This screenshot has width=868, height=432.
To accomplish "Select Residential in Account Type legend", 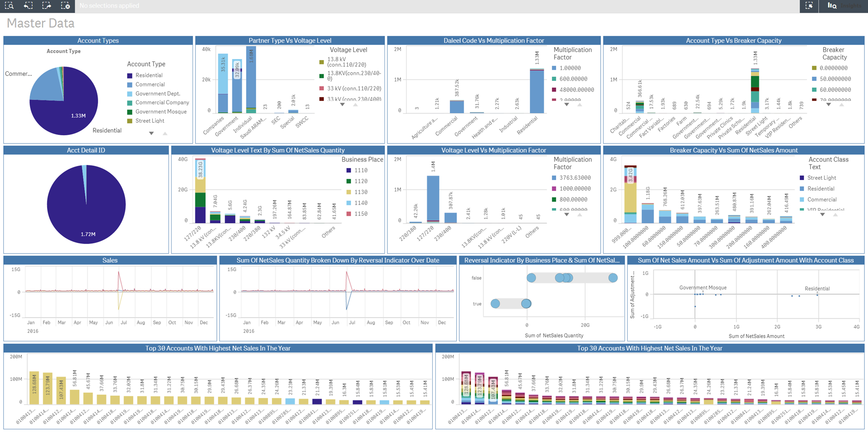I will pos(145,75).
